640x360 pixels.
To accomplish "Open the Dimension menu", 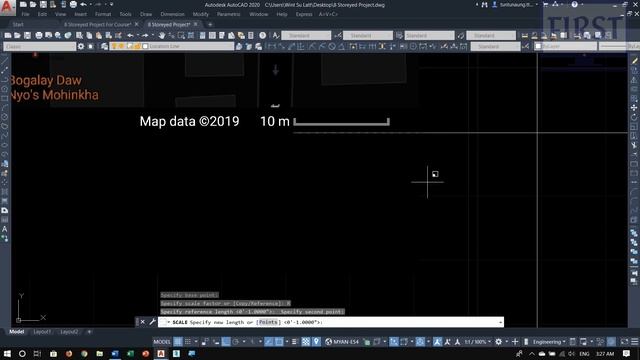I will pyautogui.click(x=172, y=14).
